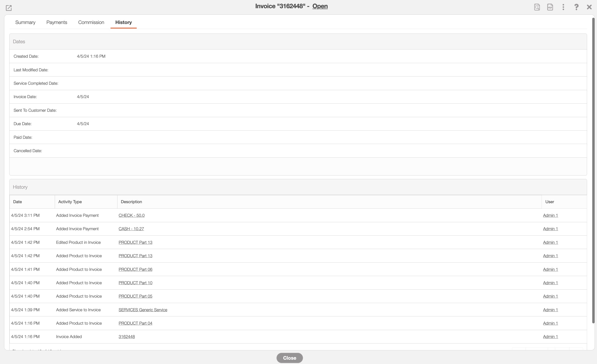Click SERVICES Generic Service link

pyautogui.click(x=143, y=310)
